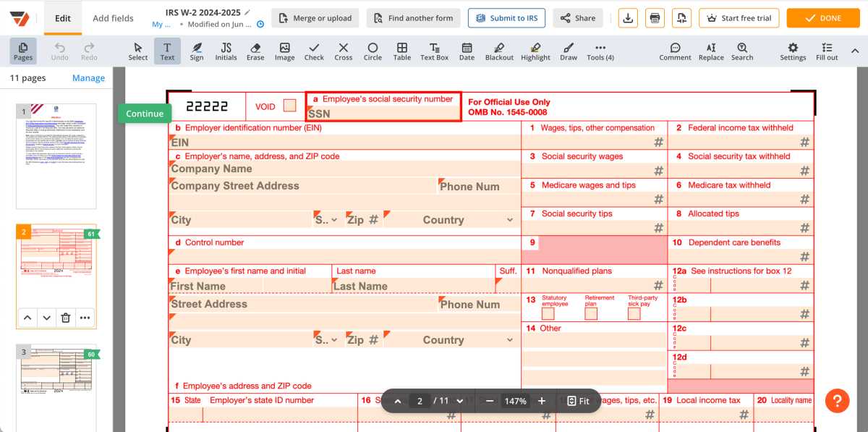Screen dimensions: 868x432
Task: Move page 2 down
Action: click(46, 317)
